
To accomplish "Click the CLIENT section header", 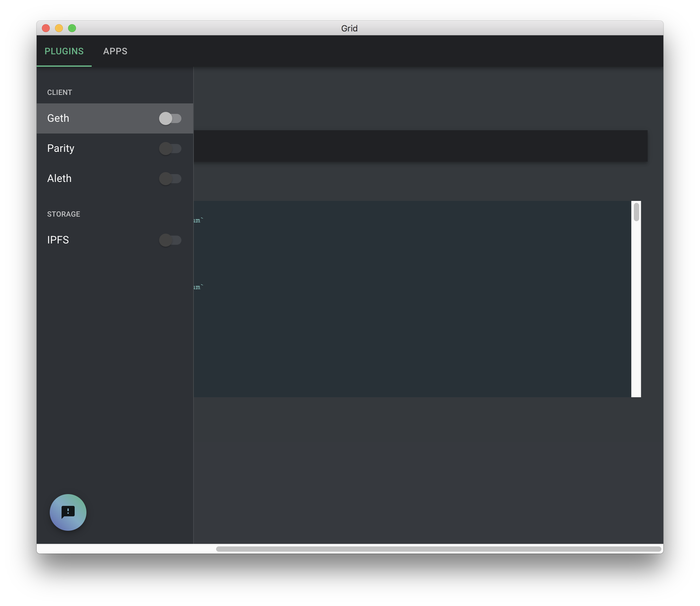I will 60,92.
